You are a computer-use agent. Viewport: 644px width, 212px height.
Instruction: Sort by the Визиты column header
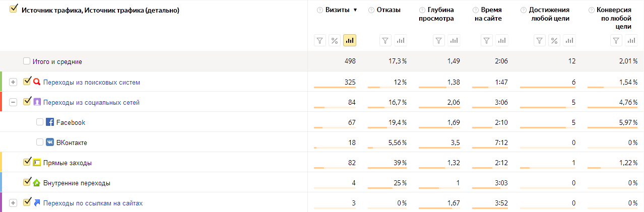339,10
